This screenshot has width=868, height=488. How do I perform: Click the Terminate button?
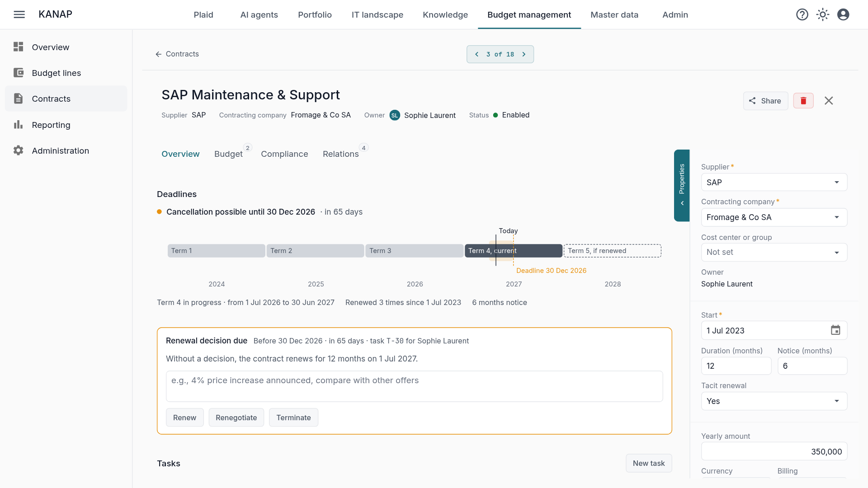[293, 418]
